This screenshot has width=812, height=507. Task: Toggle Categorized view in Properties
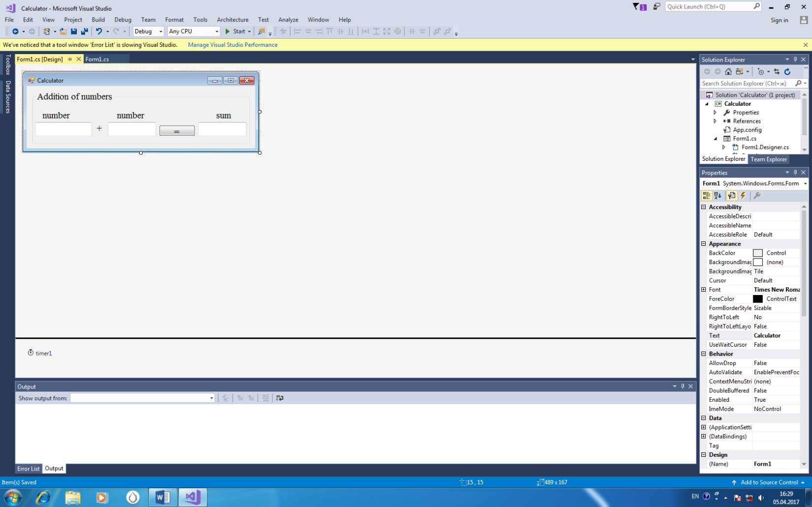pos(707,196)
